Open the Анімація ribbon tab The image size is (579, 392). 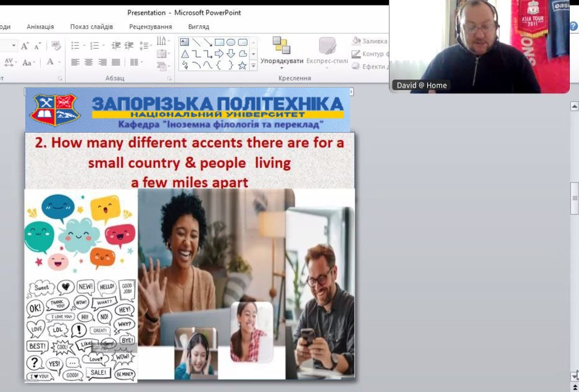(x=40, y=27)
